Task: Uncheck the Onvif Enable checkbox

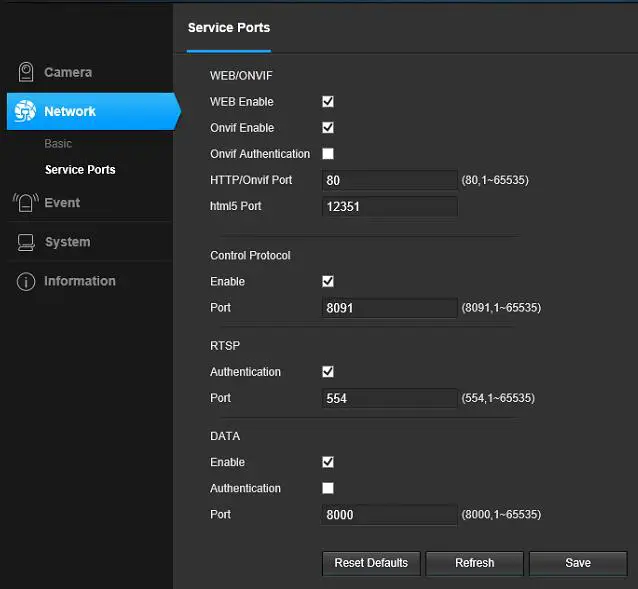Action: click(x=328, y=128)
